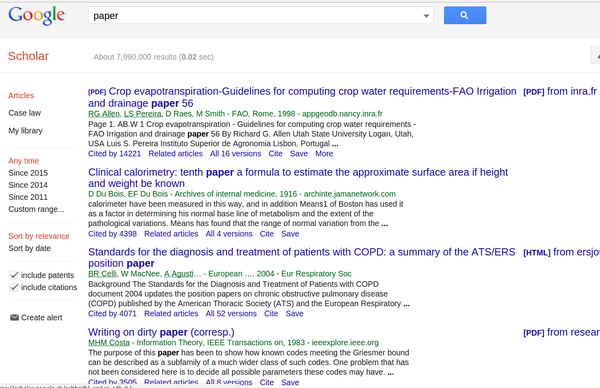Open the Crop evapotranspiration article title
The image size is (600, 388).
302,97
